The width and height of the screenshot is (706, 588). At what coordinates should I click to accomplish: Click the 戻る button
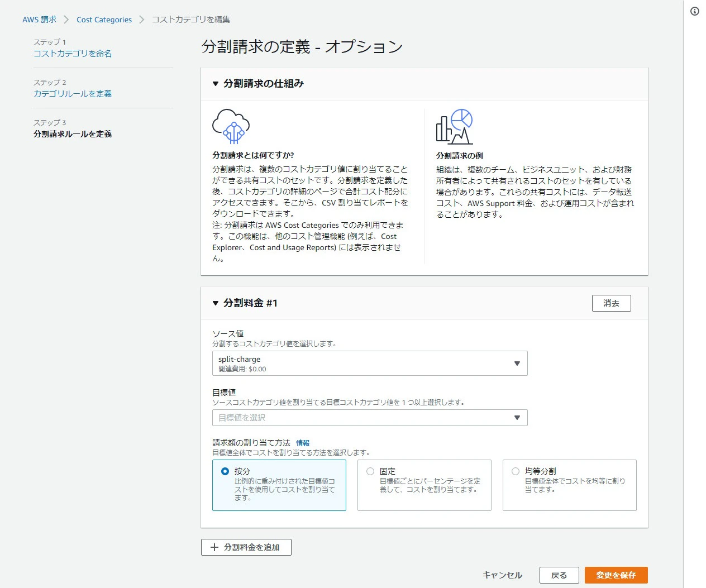559,575
